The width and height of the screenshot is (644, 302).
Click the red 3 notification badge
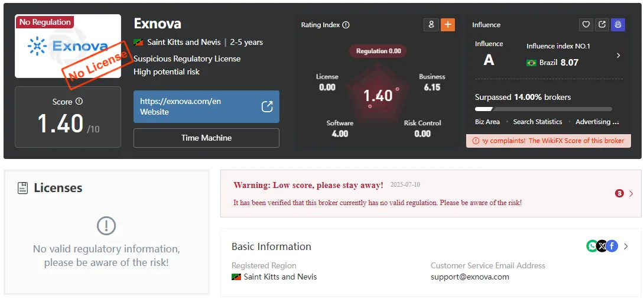[x=619, y=193]
